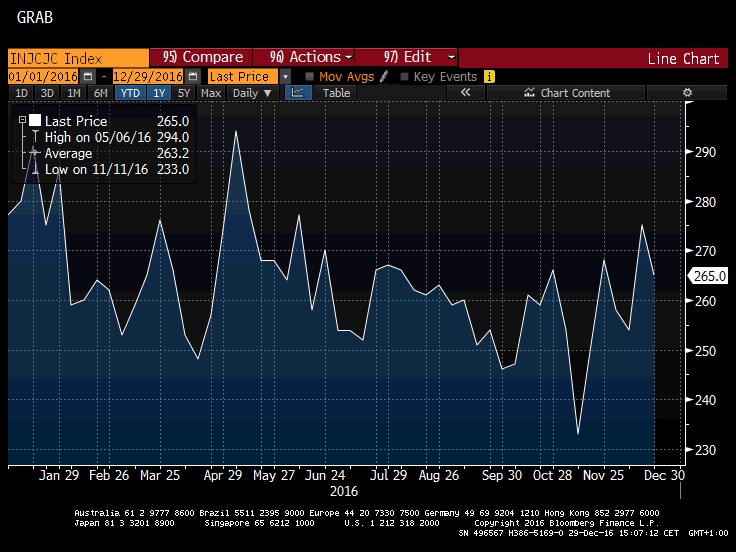Select the 6M time range
Viewport: 736px width, 552px height.
coord(101,93)
